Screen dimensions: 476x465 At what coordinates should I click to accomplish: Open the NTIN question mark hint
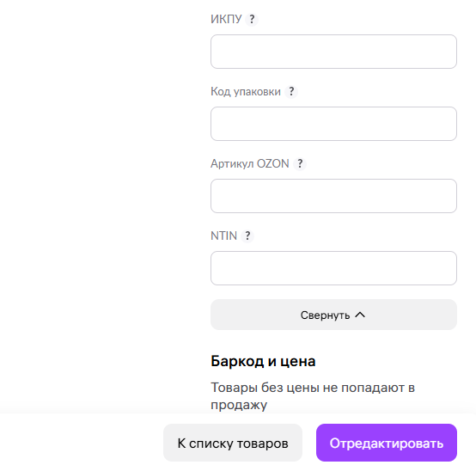point(247,236)
